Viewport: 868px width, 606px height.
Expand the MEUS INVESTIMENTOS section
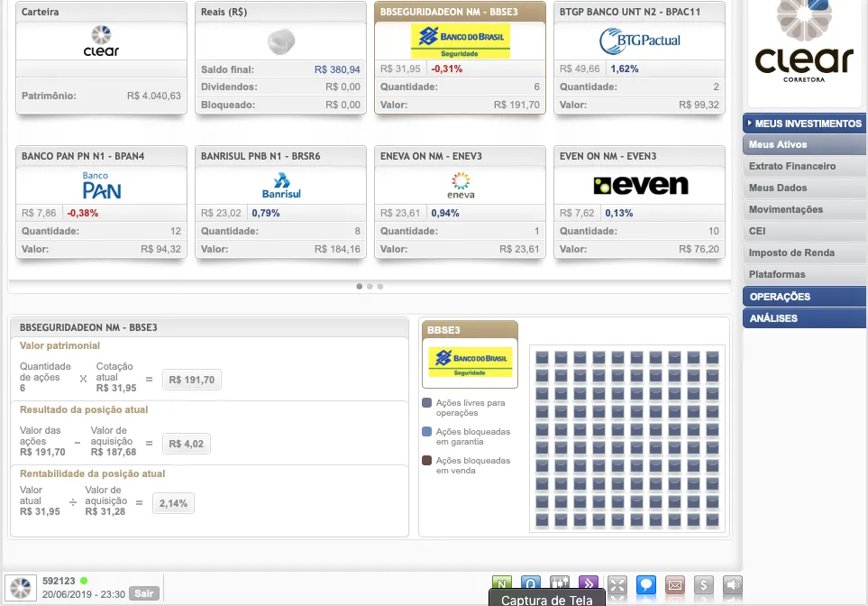click(805, 123)
